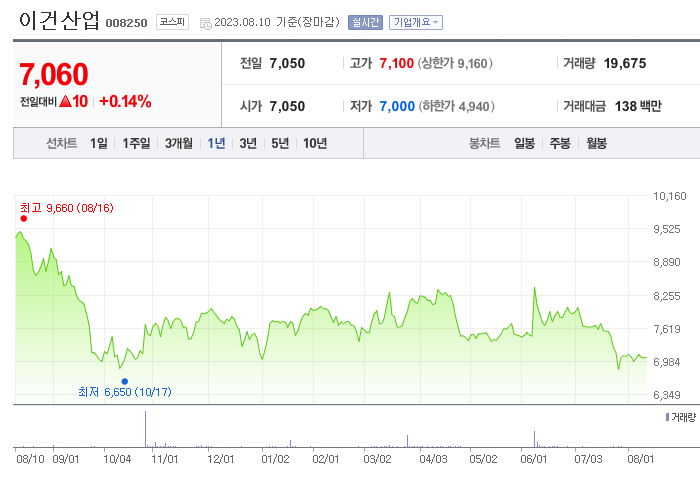Click the stock code 008250

point(126,23)
